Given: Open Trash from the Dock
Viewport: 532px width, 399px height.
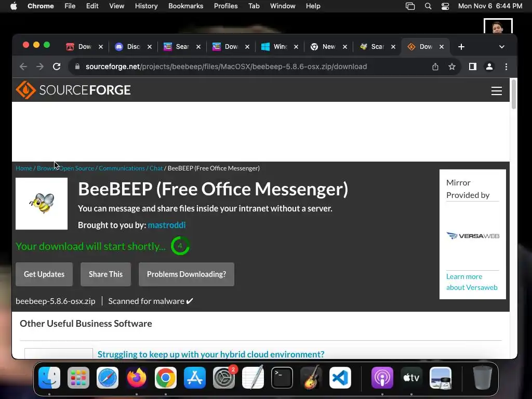Looking at the screenshot, I should click(482, 378).
